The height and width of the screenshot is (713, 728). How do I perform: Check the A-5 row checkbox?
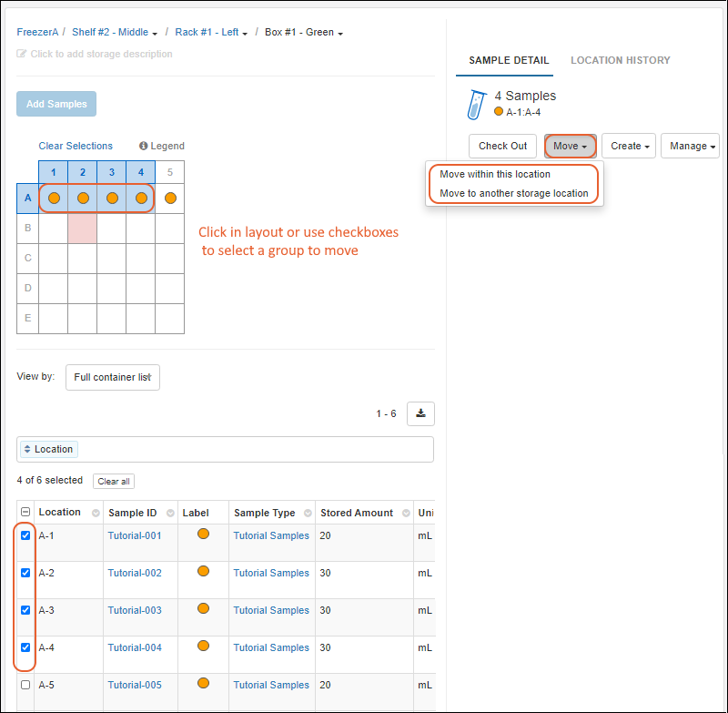click(25, 685)
